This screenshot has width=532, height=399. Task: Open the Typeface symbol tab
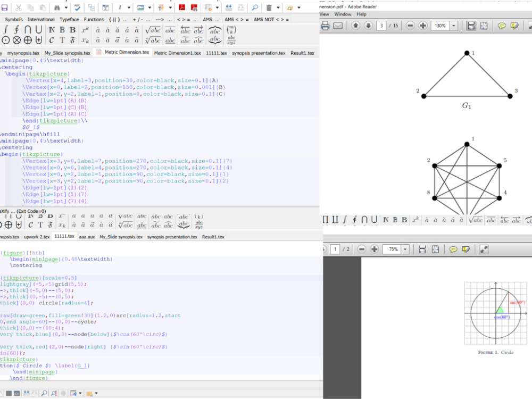69,20
